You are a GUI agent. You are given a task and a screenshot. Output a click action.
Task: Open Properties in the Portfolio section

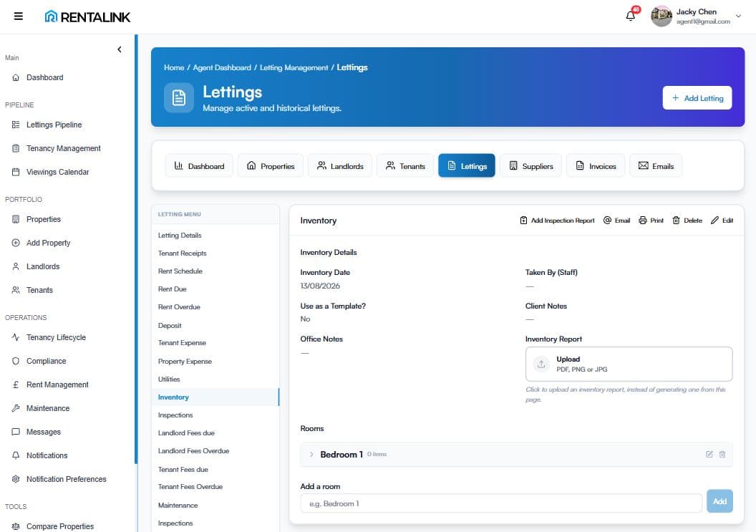coord(44,219)
